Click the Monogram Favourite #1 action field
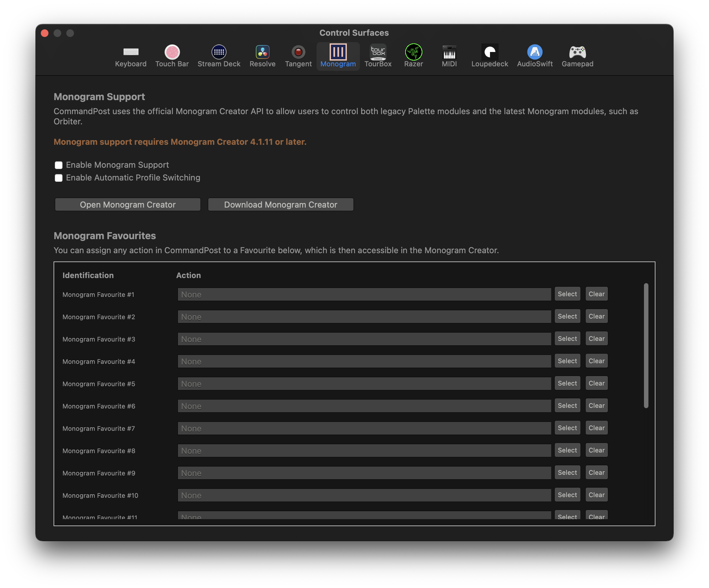709x588 pixels. pyautogui.click(x=364, y=294)
